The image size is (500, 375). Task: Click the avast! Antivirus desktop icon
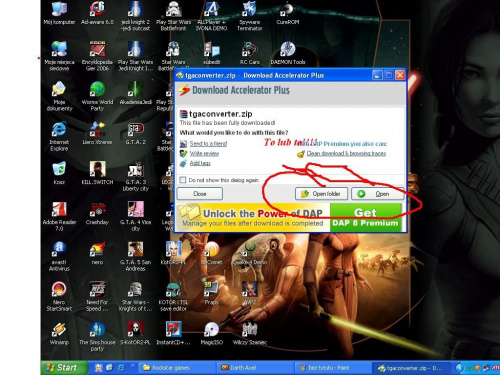[x=59, y=256]
